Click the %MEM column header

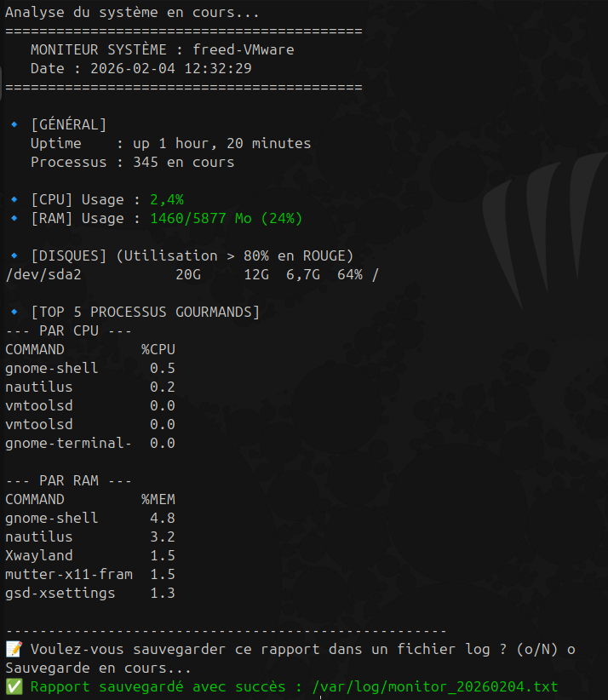point(158,499)
